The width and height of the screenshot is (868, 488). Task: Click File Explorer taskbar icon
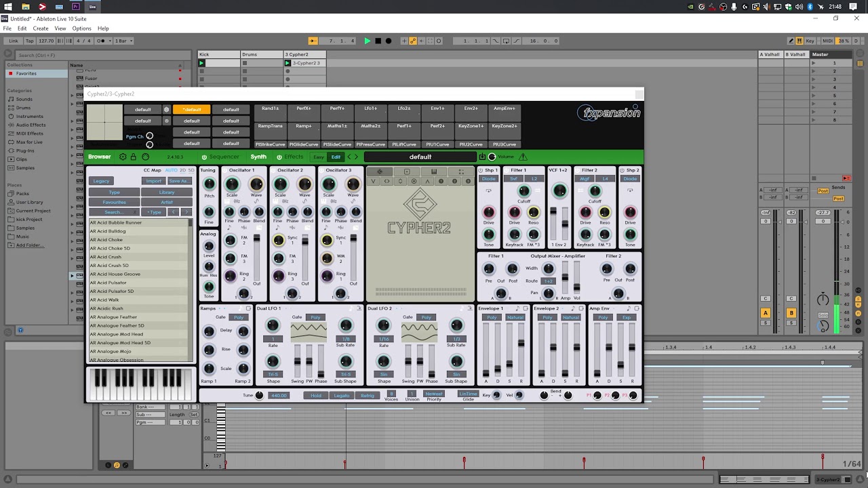click(x=25, y=7)
